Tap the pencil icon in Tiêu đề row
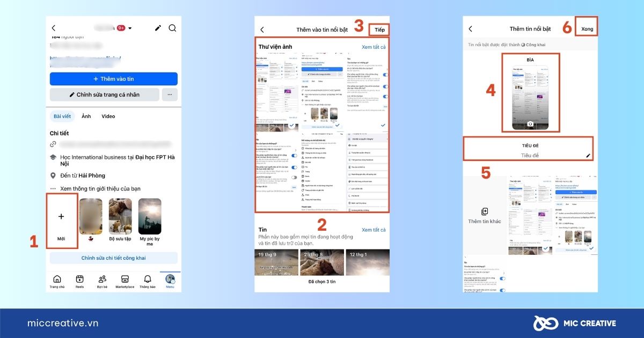The image size is (644, 338). tap(588, 156)
